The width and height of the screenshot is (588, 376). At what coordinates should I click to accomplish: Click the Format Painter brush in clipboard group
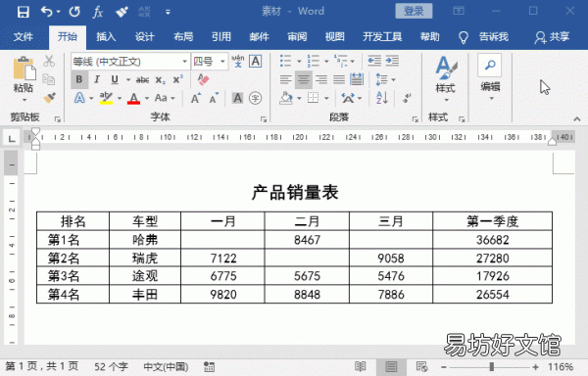[49, 98]
